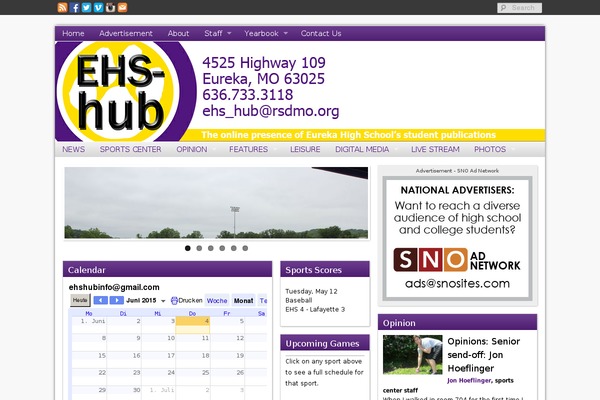Viewport: 600px width, 400px height.
Task: Expand the Staff dropdown menu
Action: coord(217,33)
